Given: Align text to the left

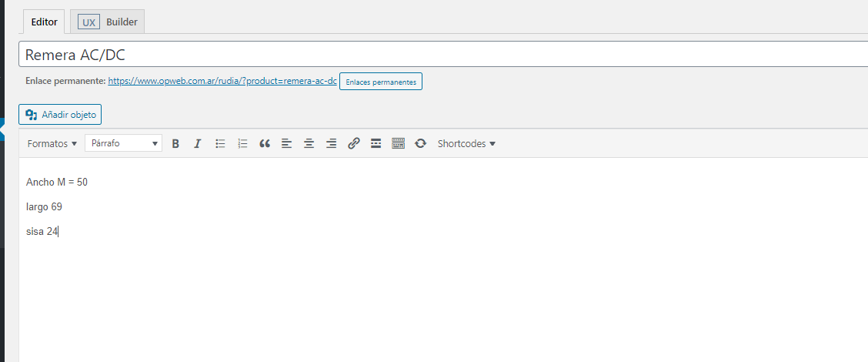Looking at the screenshot, I should (x=287, y=143).
